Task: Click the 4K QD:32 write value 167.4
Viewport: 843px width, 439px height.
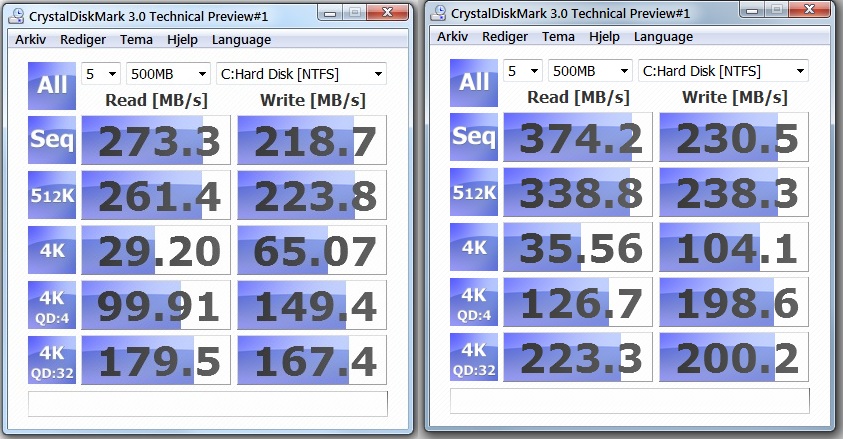Action: coord(312,360)
